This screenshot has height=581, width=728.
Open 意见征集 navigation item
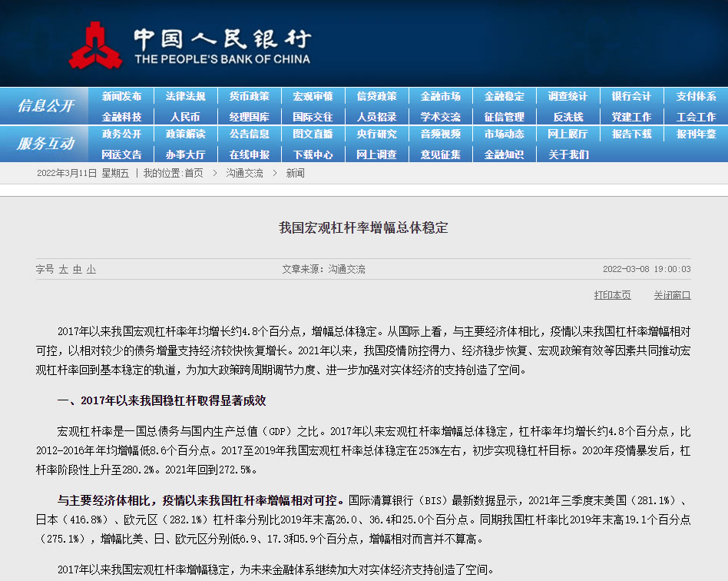(440, 154)
